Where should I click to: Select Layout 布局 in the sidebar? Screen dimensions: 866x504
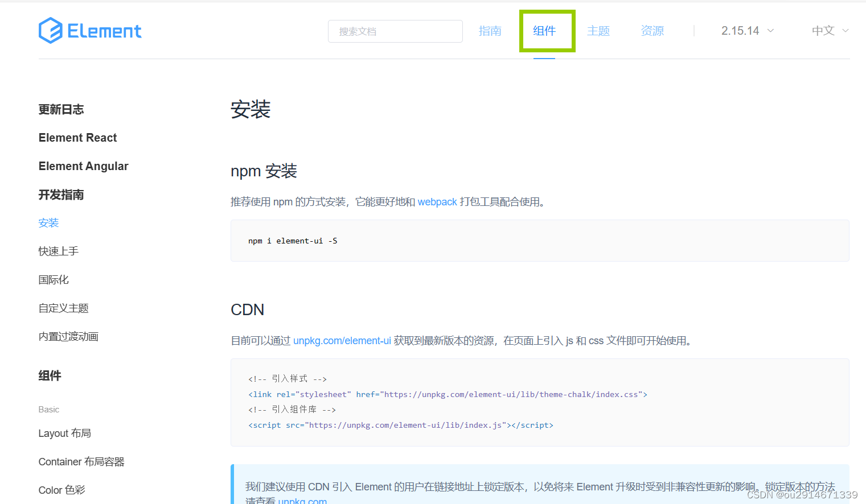pos(64,433)
